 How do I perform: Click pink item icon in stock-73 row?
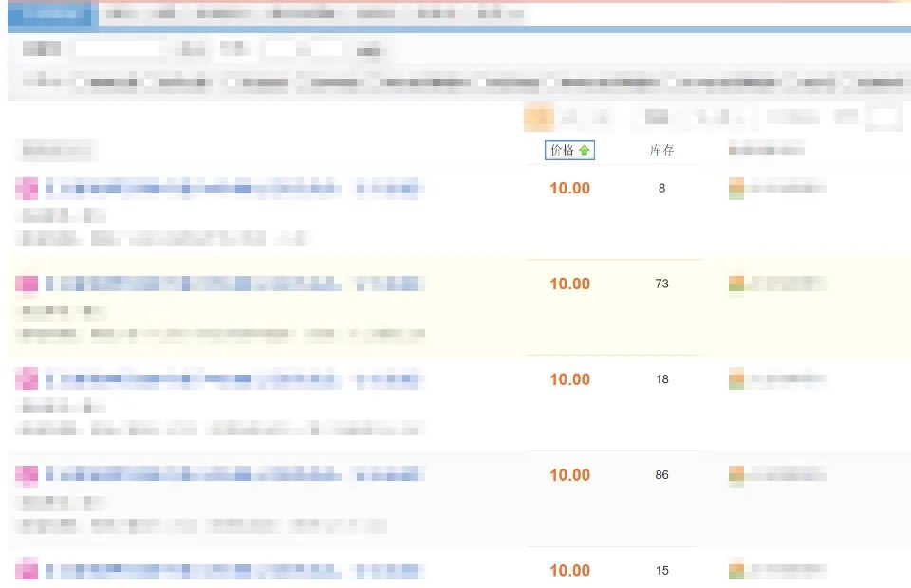(x=27, y=284)
